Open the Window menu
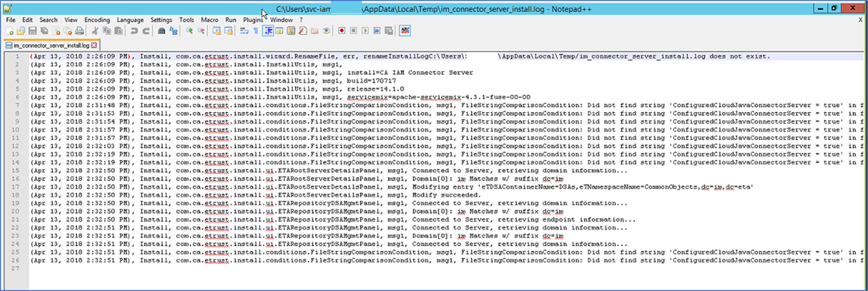Screen dimensions: 868x291 pos(281,20)
